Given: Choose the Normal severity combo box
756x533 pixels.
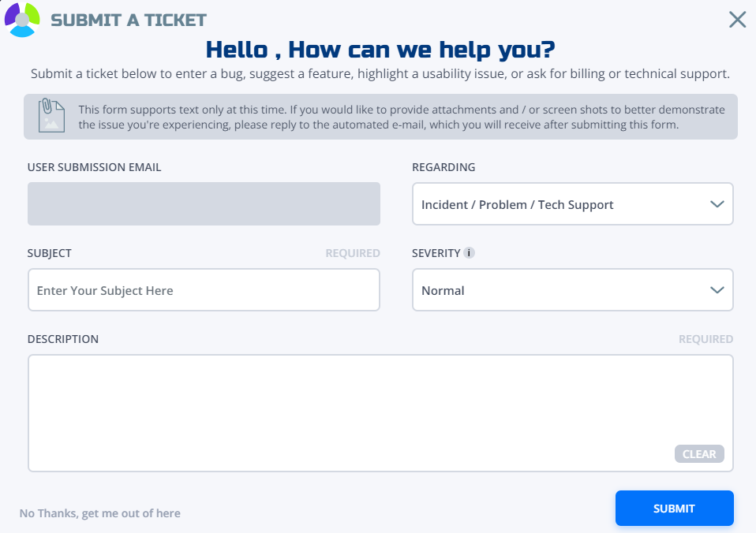Looking at the screenshot, I should coord(572,289).
